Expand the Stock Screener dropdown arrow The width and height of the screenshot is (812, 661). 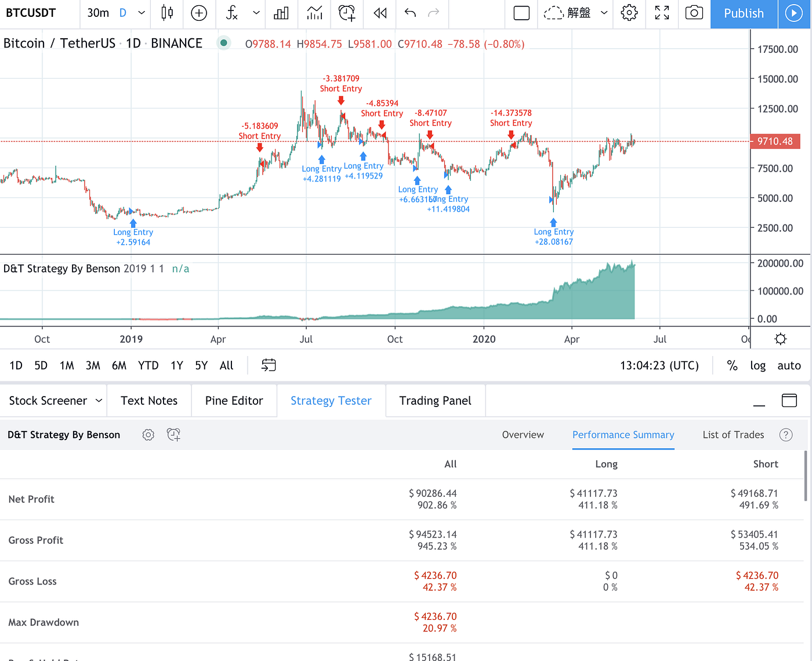click(99, 401)
